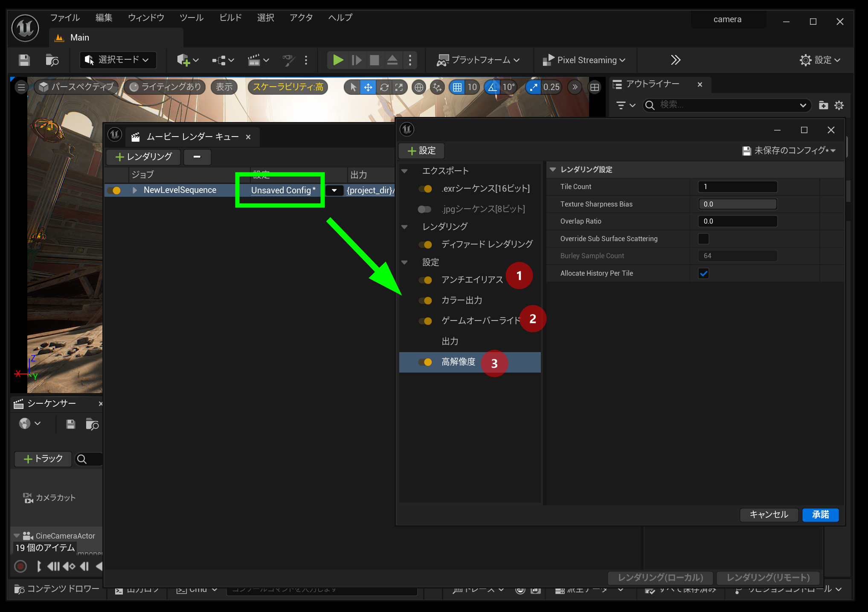Open the ビルド menu
Screen dimensions: 868x612
pyautogui.click(x=230, y=17)
